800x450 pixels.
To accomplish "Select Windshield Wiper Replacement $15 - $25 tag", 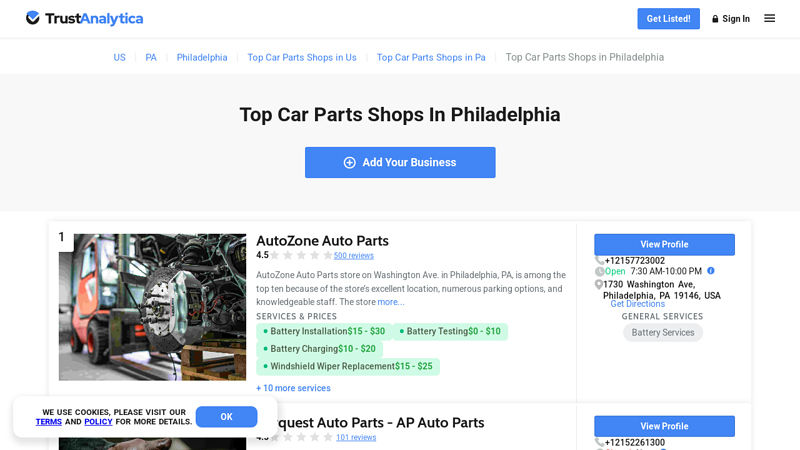I will pyautogui.click(x=348, y=366).
